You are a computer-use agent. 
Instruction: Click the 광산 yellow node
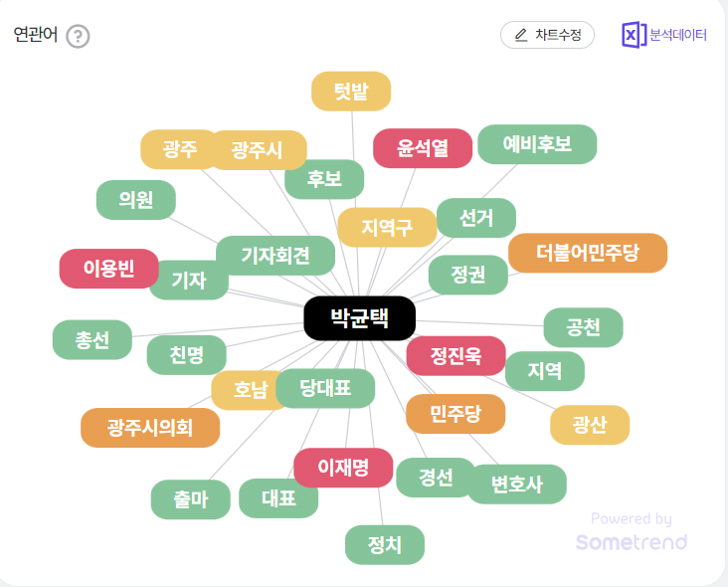590,425
